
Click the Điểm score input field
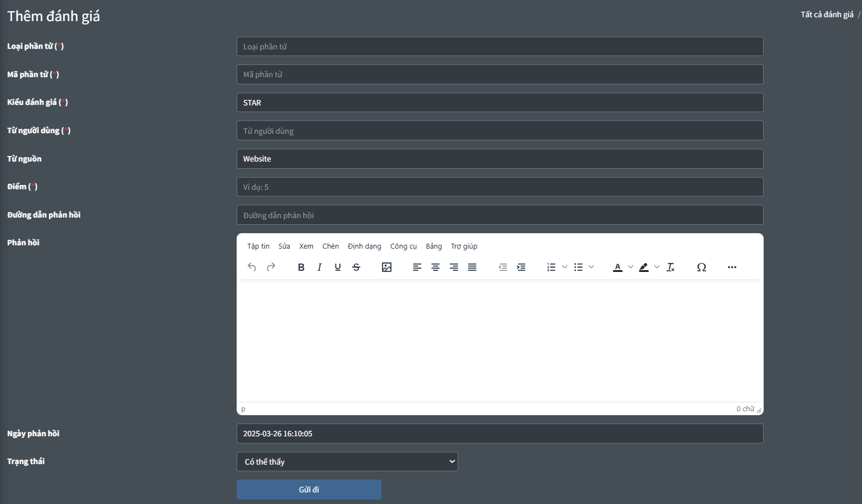(499, 187)
